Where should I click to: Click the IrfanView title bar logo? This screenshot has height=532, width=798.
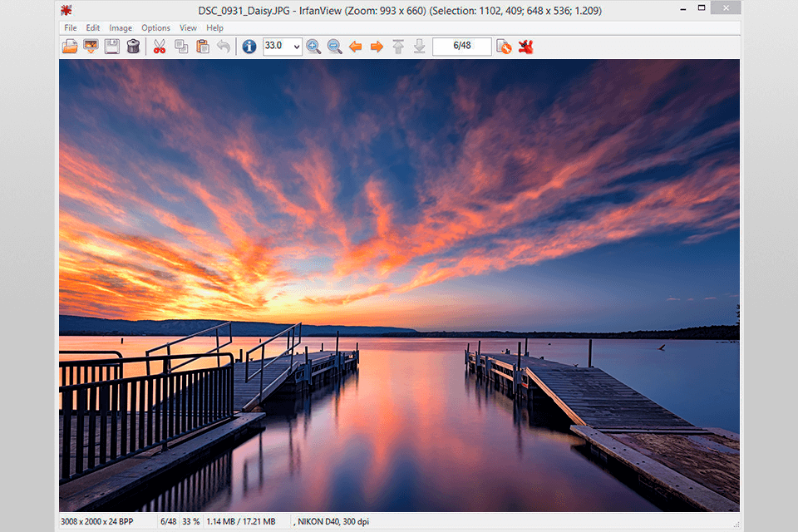(x=66, y=10)
